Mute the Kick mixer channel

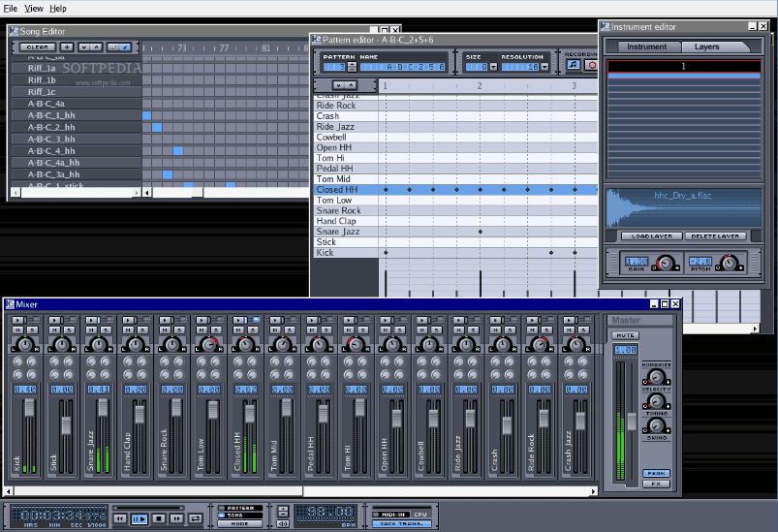point(17,330)
